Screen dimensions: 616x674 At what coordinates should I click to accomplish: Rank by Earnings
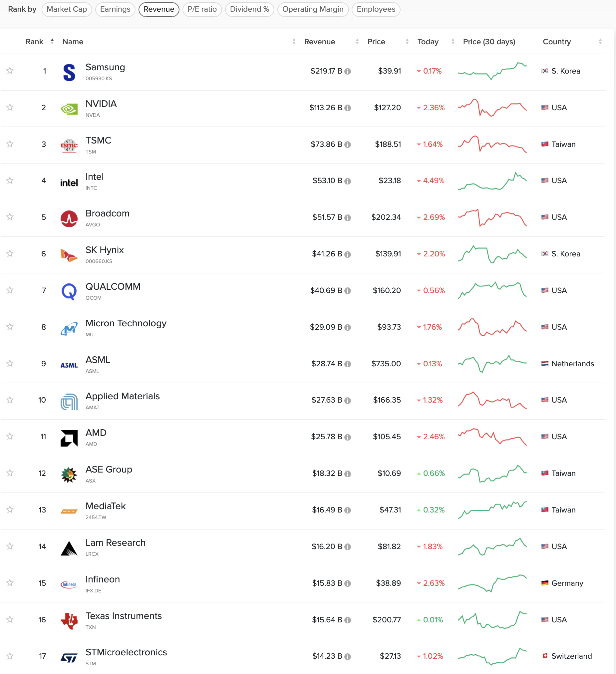point(115,9)
